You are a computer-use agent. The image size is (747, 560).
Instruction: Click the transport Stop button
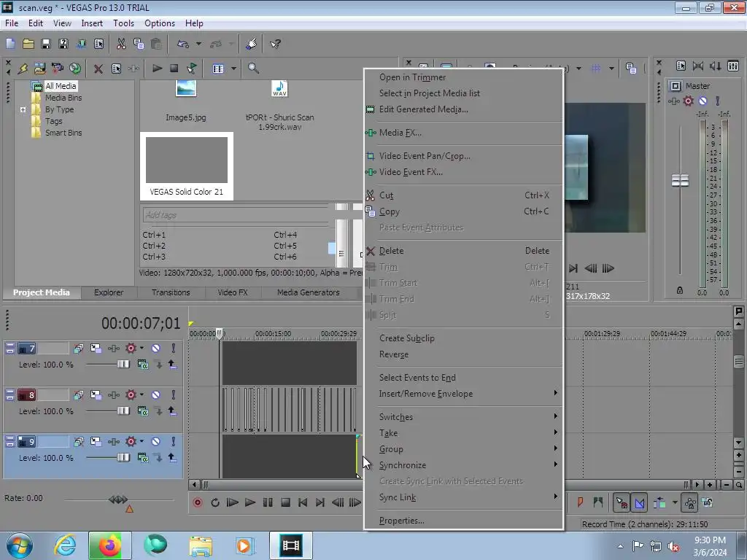pyautogui.click(x=285, y=502)
